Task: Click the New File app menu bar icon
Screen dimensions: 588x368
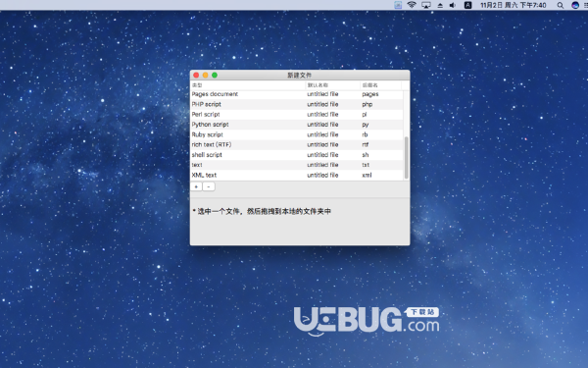Action: pos(398,5)
